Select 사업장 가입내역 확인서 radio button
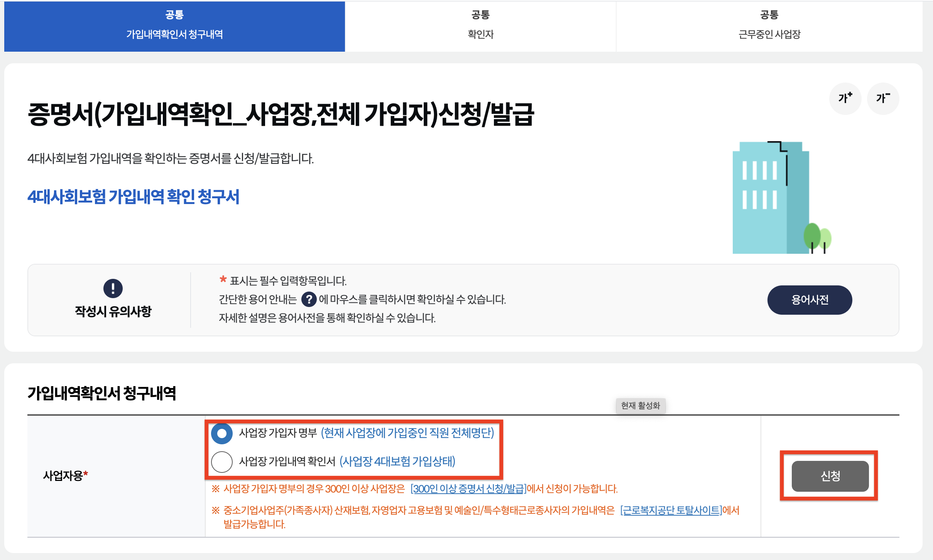The width and height of the screenshot is (933, 560). [222, 462]
